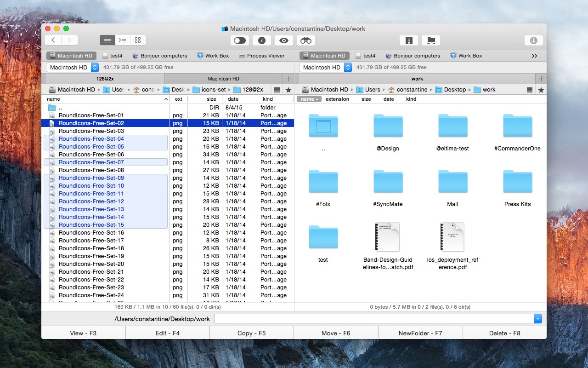588x368 pixels.
Task: Switch to brief columns view mode
Action: point(123,40)
